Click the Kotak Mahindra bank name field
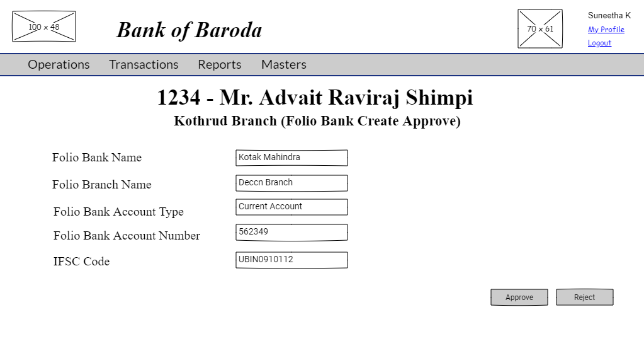Image resolution: width=644 pixels, height=353 pixels. coord(291,158)
